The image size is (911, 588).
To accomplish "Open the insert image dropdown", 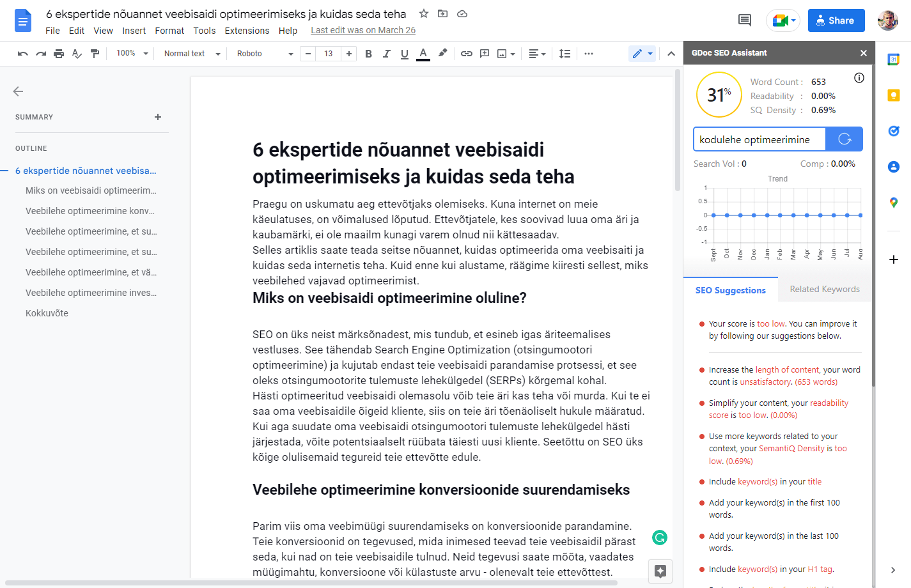I will click(x=506, y=54).
